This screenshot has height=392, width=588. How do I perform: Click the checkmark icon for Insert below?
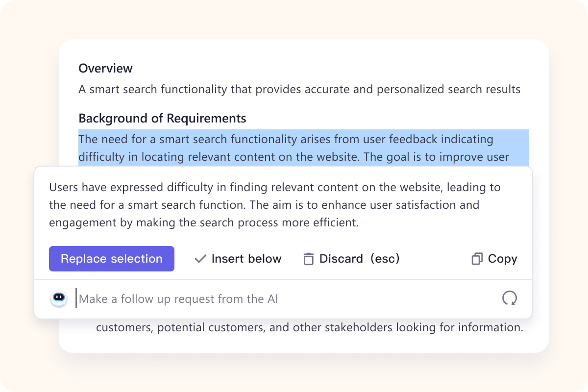click(x=200, y=259)
